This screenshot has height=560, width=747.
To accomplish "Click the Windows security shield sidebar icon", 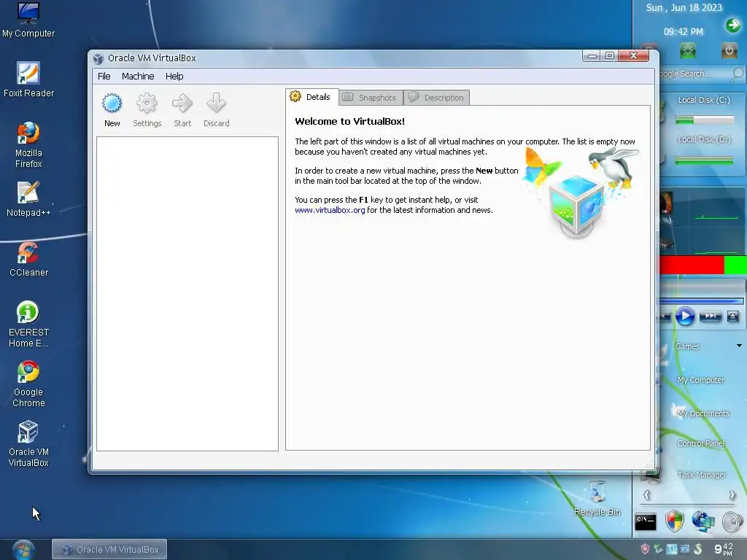I will point(674,521).
